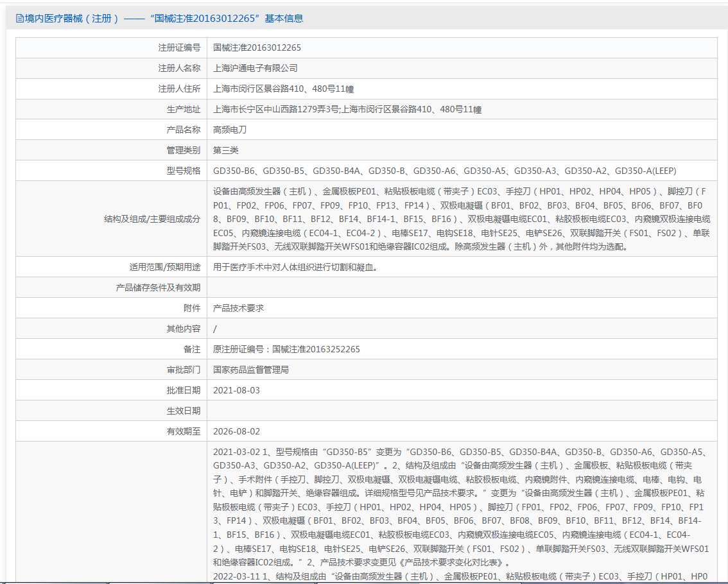The width and height of the screenshot is (728, 584).
Task: Click the 生效日期 label
Action: click(184, 410)
